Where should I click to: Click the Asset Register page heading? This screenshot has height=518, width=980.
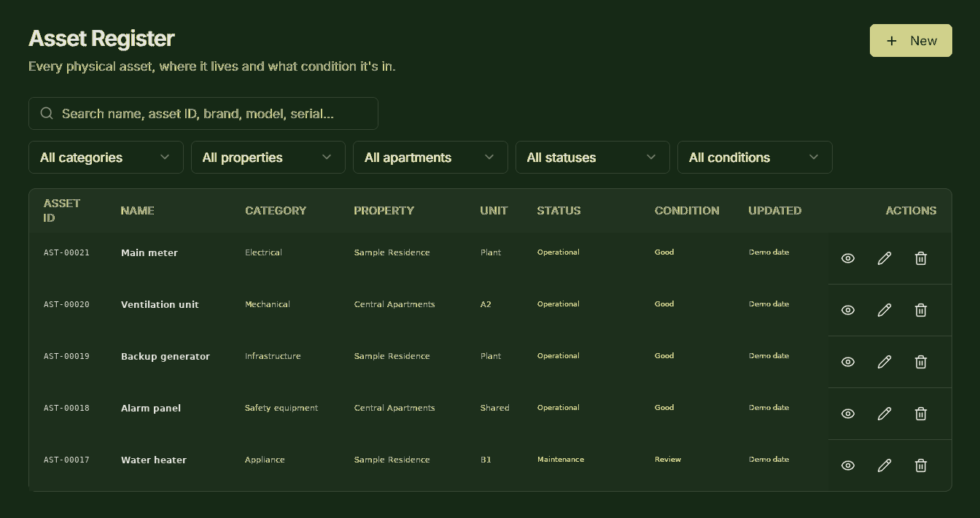tap(101, 38)
